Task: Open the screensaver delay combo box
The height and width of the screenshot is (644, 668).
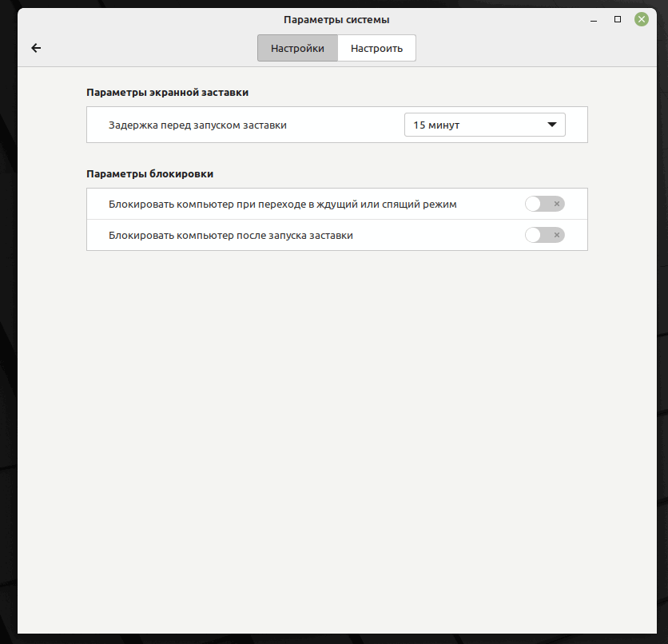Action: [x=484, y=125]
